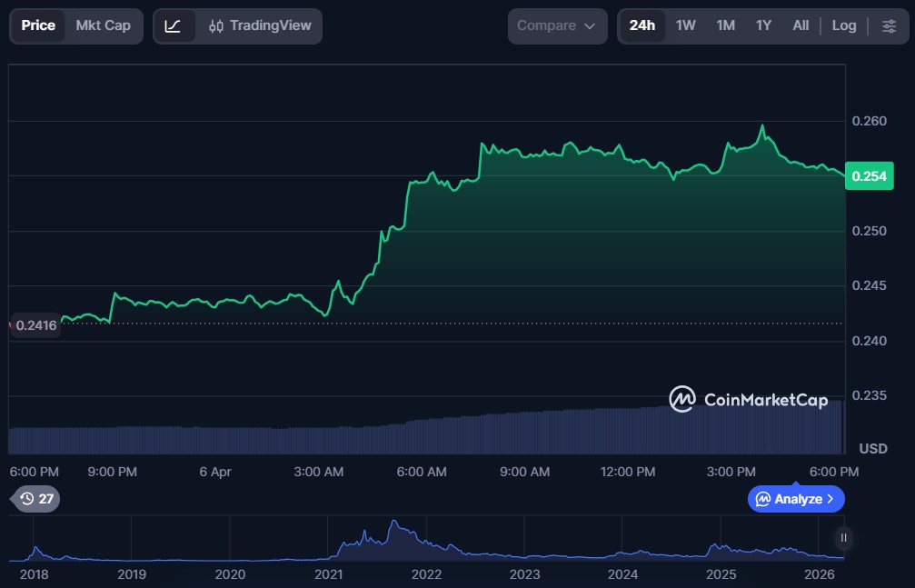This screenshot has height=588, width=915.
Task: Select the line chart view icon
Action: [x=173, y=26]
